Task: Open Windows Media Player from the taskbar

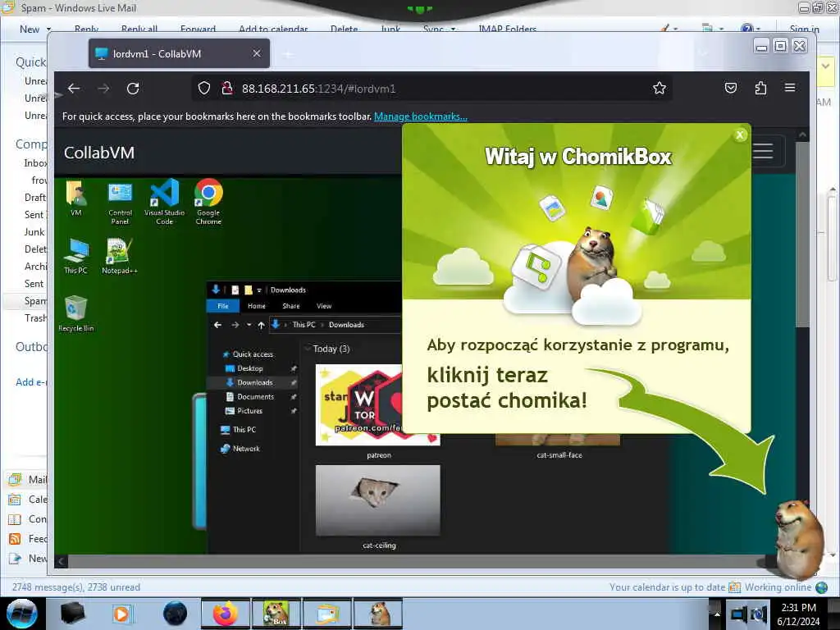Action: [x=122, y=614]
